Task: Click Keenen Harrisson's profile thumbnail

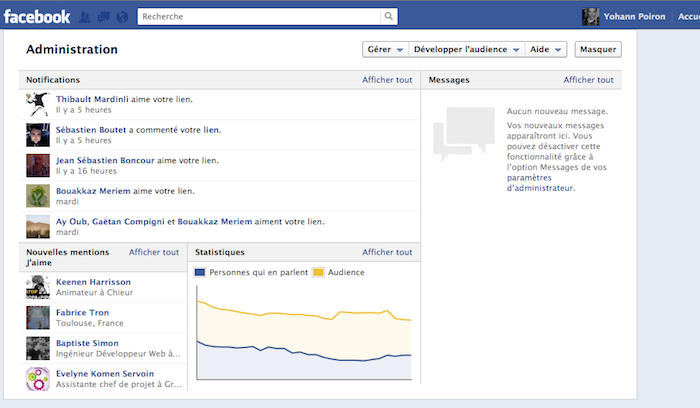Action: click(38, 288)
